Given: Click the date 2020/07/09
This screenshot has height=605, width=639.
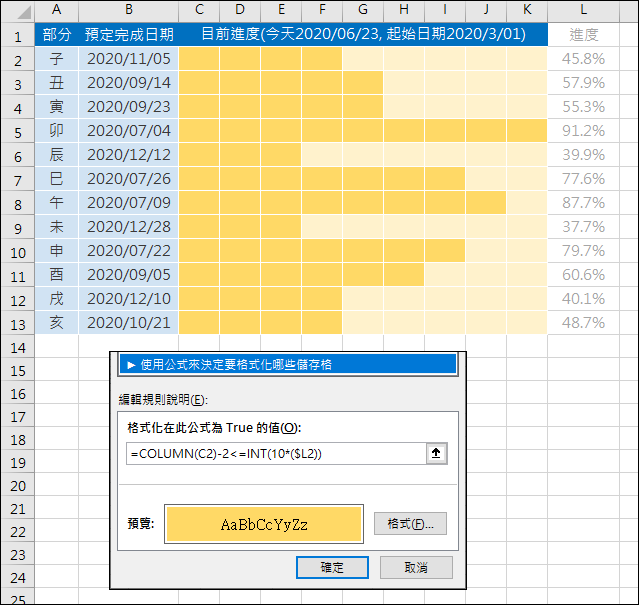Looking at the screenshot, I should point(129,202).
